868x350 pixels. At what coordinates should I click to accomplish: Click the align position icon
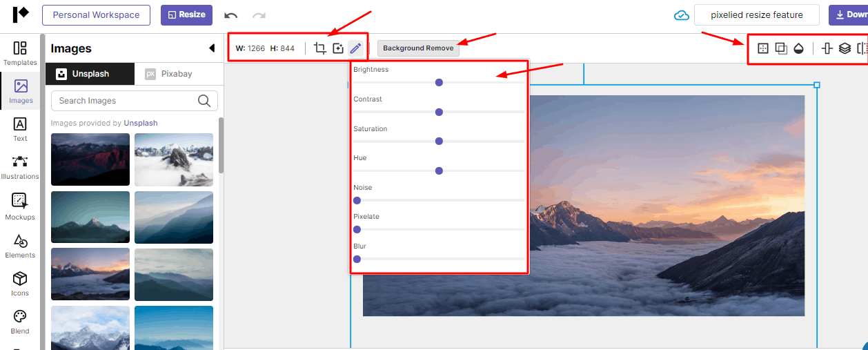827,48
